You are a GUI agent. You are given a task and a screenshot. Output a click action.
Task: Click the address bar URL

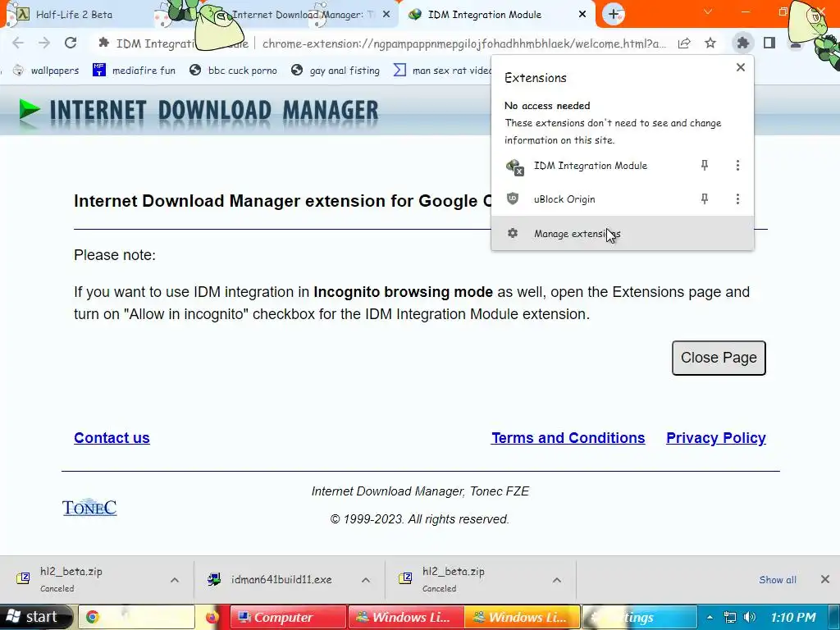(464, 43)
